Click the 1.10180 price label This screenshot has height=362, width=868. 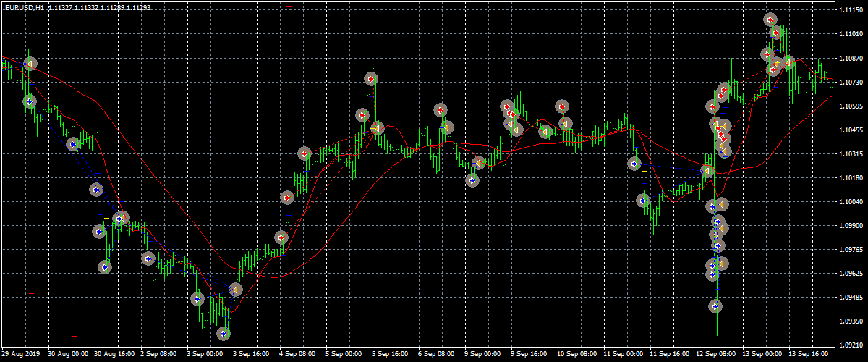pyautogui.click(x=851, y=178)
